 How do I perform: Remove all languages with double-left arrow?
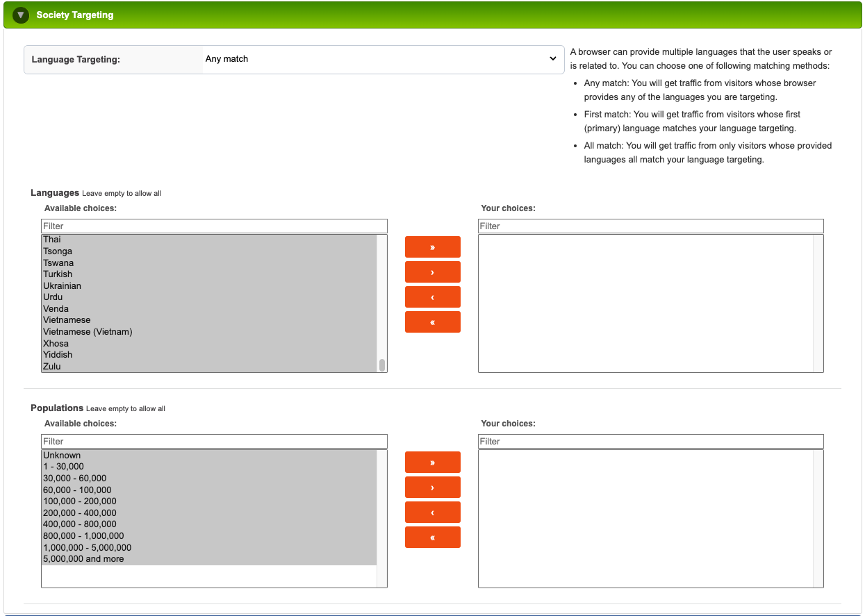tap(432, 322)
